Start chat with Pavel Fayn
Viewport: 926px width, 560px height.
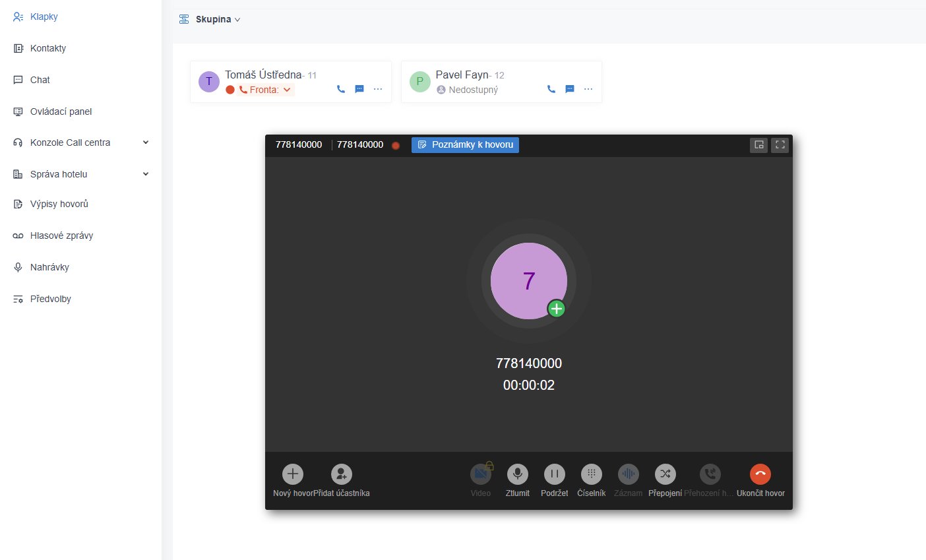(570, 89)
